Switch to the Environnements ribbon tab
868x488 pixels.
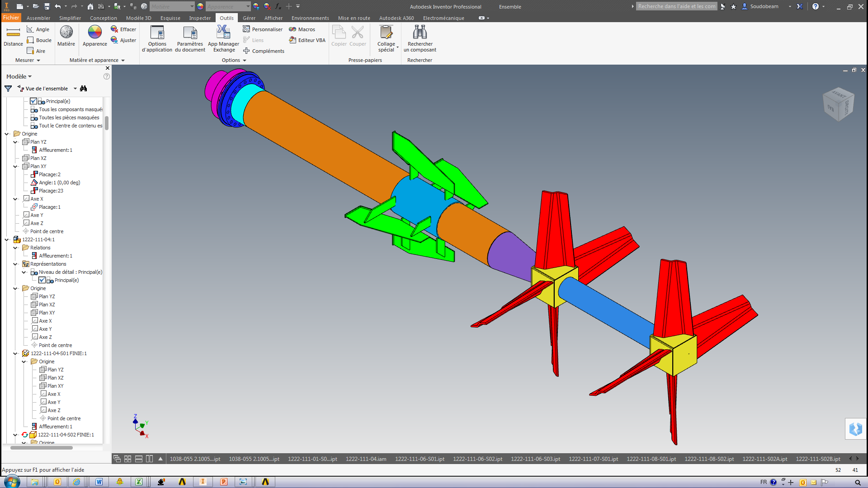pyautogui.click(x=310, y=18)
